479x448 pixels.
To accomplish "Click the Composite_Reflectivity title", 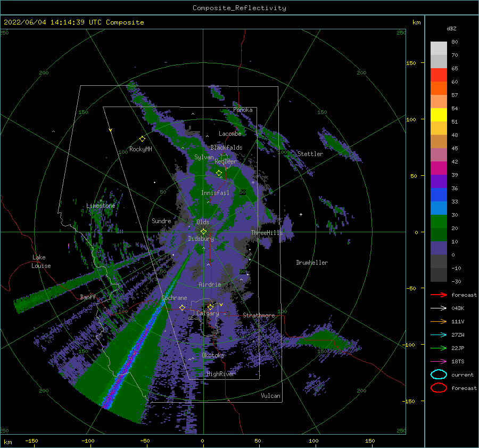I will coord(239,8).
